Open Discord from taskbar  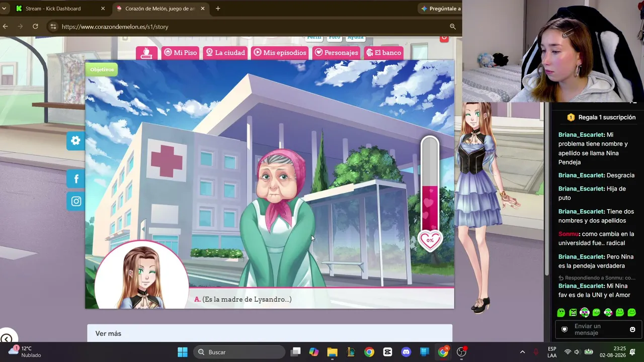[x=406, y=352]
